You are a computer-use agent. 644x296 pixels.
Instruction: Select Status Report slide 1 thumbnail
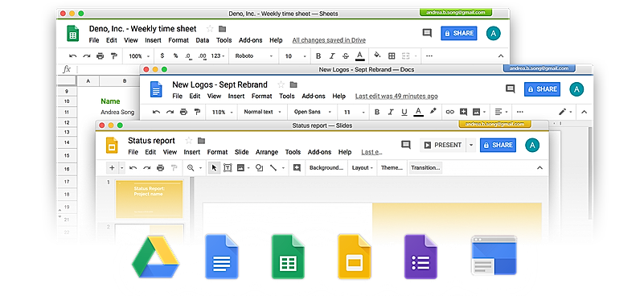pyautogui.click(x=149, y=199)
